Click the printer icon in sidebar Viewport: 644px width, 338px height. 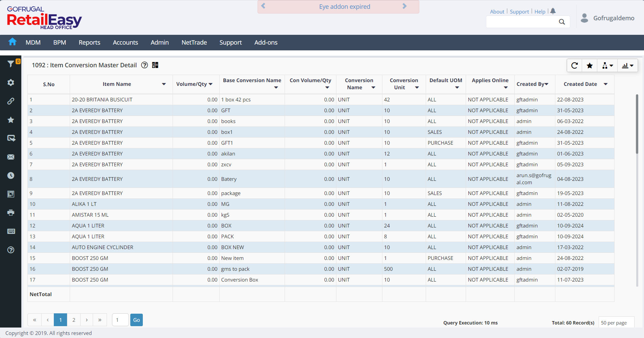click(11, 213)
